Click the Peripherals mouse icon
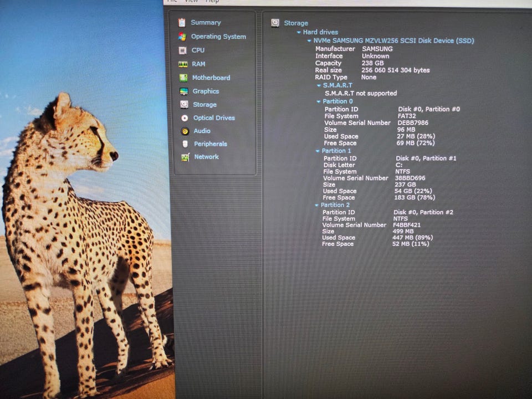The height and width of the screenshot is (399, 532). pyautogui.click(x=185, y=144)
